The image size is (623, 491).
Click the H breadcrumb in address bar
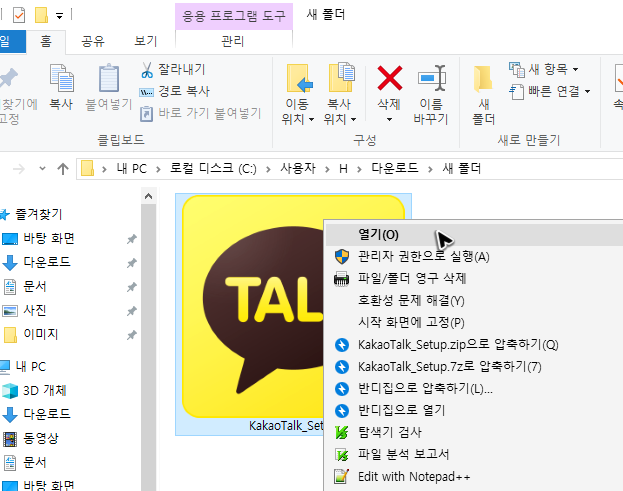point(343,169)
